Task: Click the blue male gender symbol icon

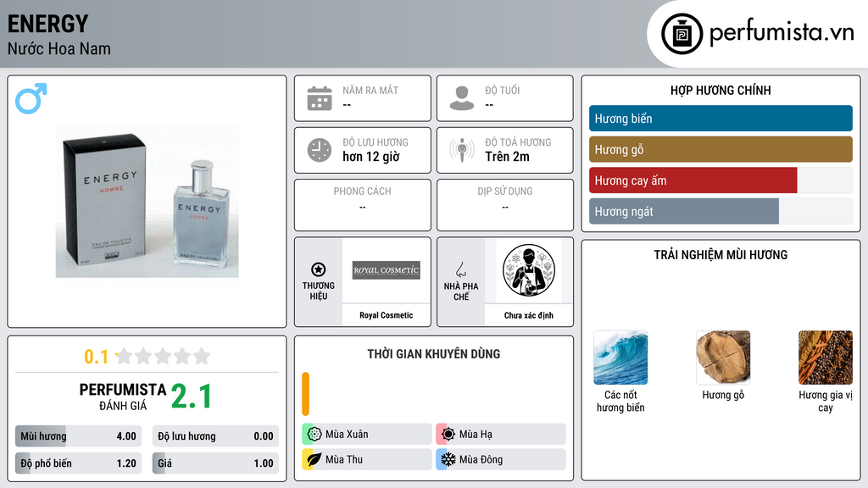Action: [31, 98]
